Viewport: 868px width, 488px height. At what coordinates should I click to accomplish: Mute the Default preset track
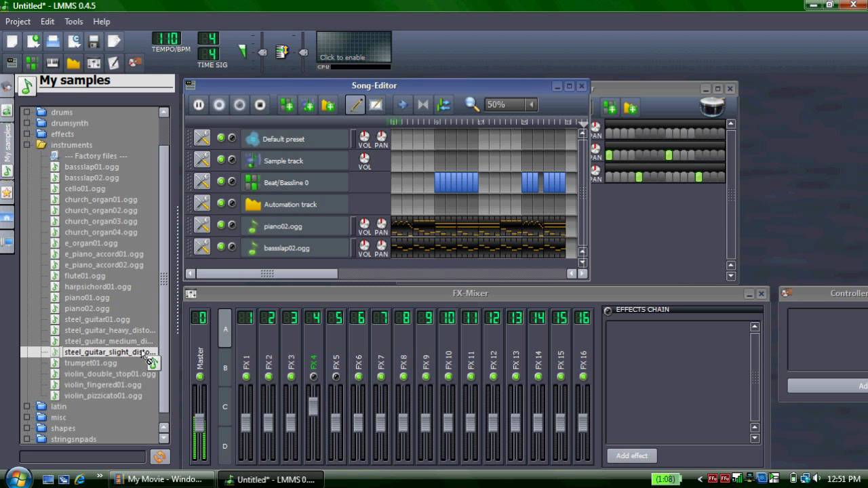coord(220,138)
